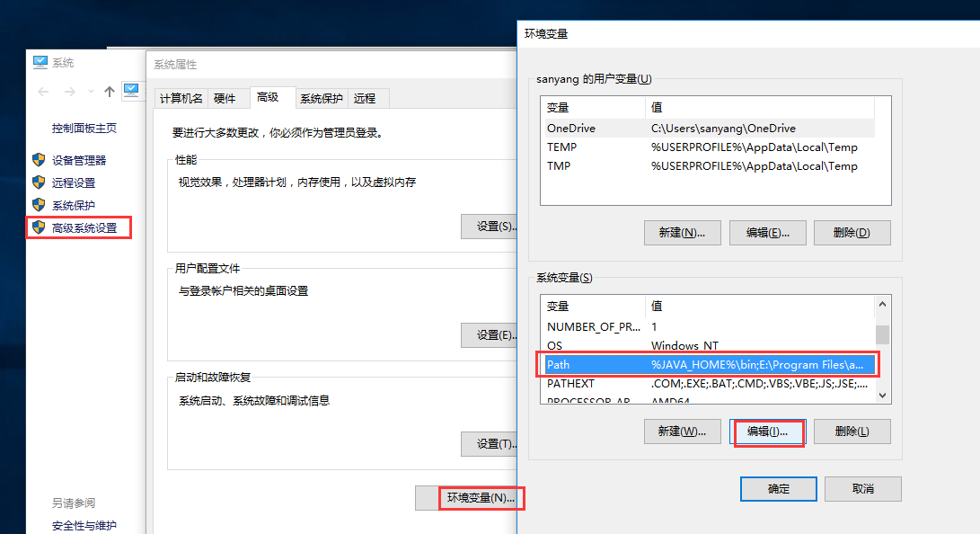Click shield icon beside 远程设置
The image size is (980, 534).
point(39,182)
